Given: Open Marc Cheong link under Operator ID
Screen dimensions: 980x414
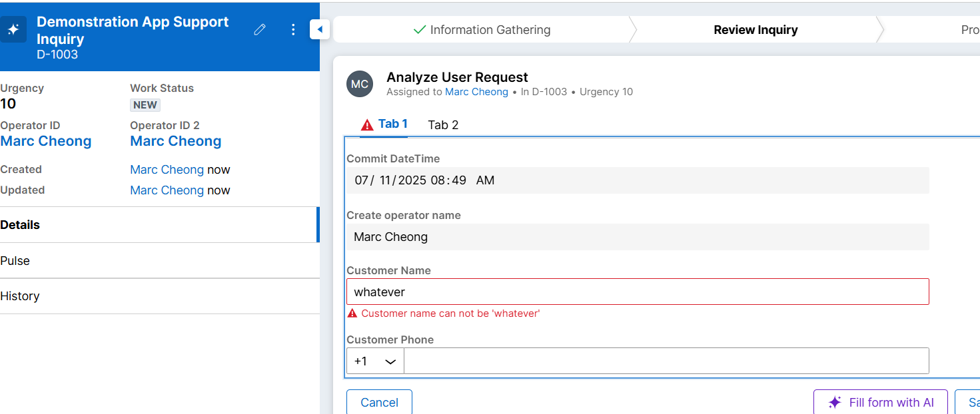Looking at the screenshot, I should point(46,141).
